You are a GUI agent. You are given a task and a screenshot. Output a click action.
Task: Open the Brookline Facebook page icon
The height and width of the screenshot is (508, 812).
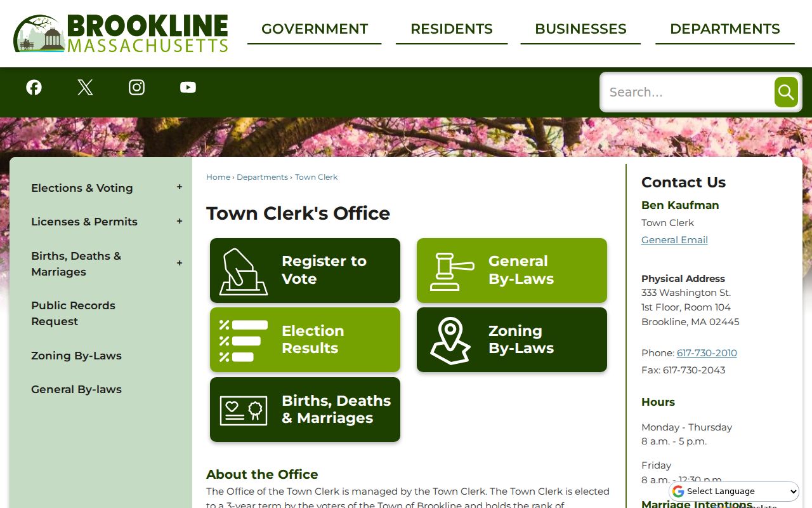[34, 87]
